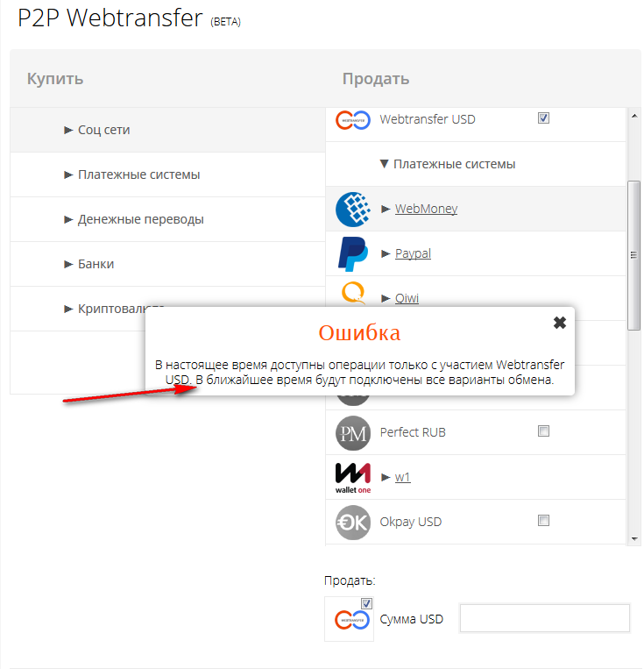The height and width of the screenshot is (669, 644).
Task: Expand the Банки category
Action: 96,264
